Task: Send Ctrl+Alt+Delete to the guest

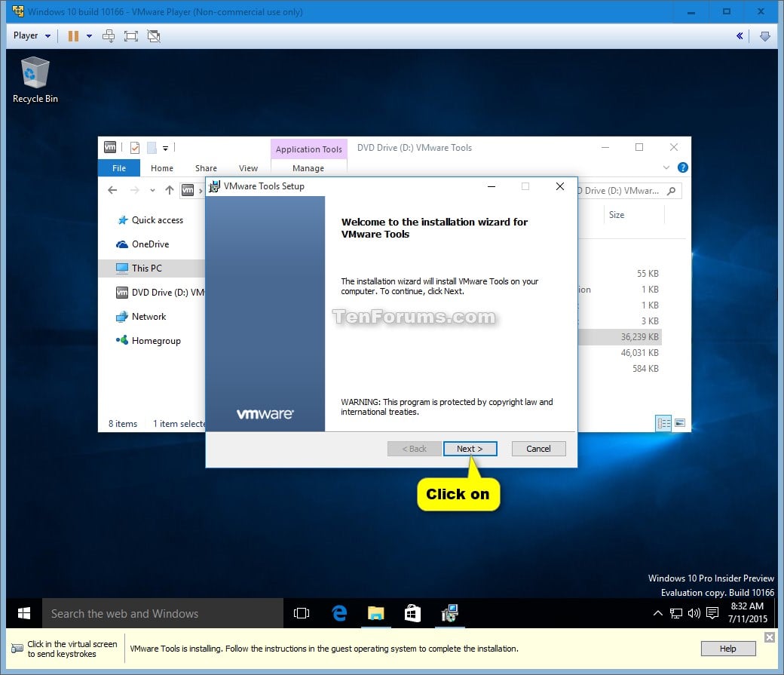Action: point(108,35)
